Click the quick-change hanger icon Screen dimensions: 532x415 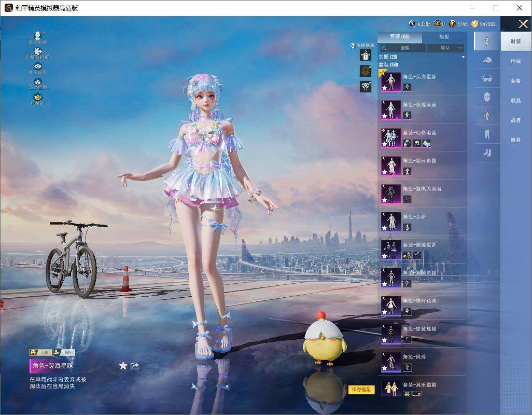pyautogui.click(x=366, y=55)
